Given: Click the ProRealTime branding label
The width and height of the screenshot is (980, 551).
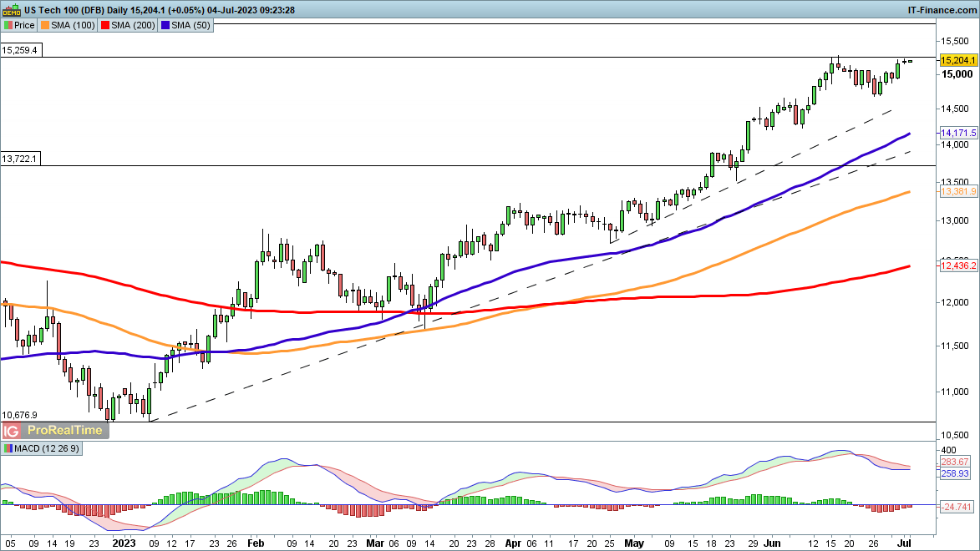Looking at the screenshot, I should [65, 431].
